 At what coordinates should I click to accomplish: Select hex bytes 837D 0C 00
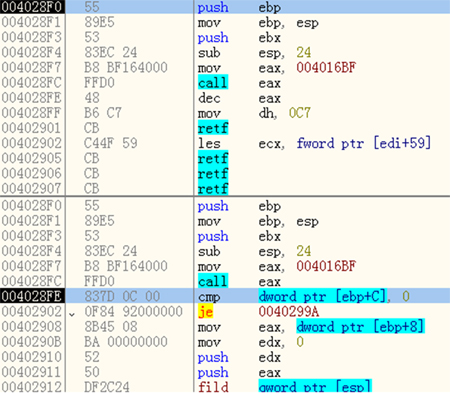tap(122, 296)
